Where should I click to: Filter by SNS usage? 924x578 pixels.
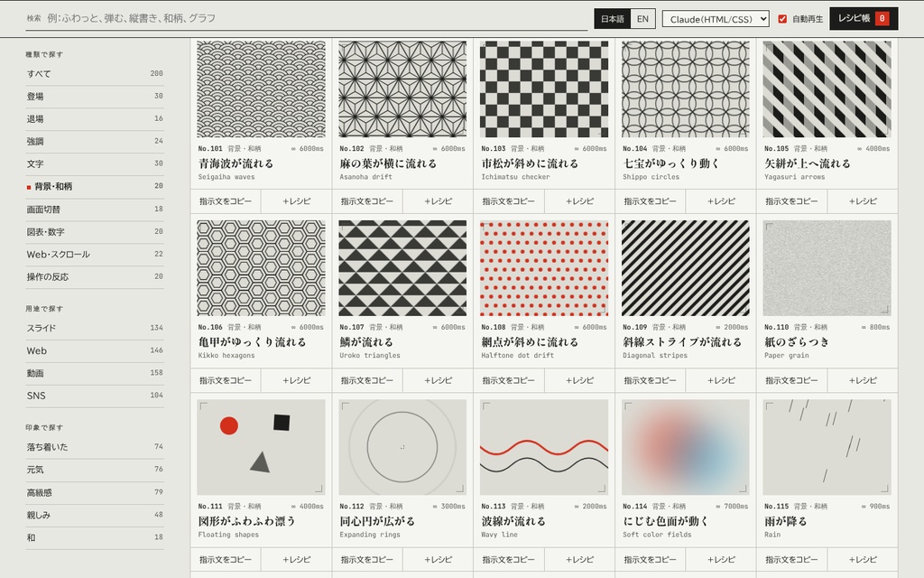point(95,396)
